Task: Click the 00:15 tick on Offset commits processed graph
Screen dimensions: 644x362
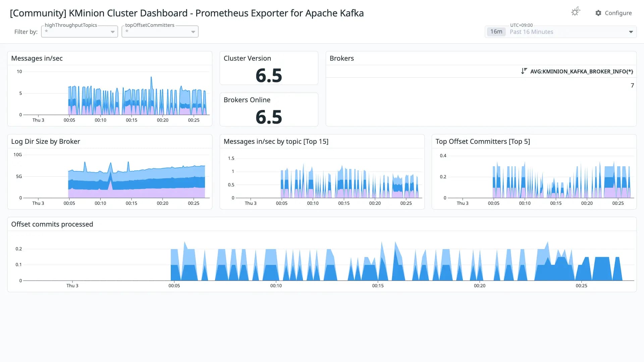Action: [x=378, y=286]
